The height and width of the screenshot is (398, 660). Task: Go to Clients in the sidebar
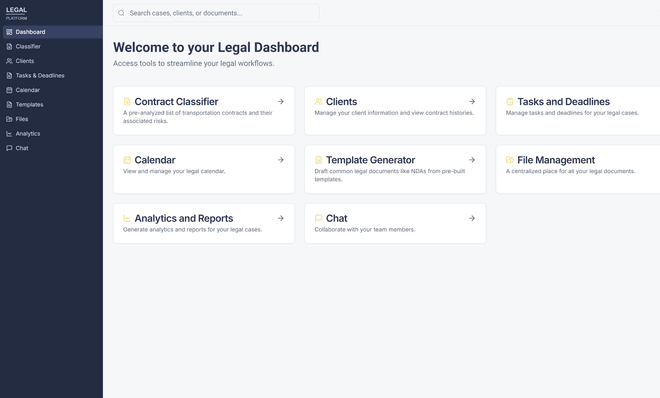point(53,61)
